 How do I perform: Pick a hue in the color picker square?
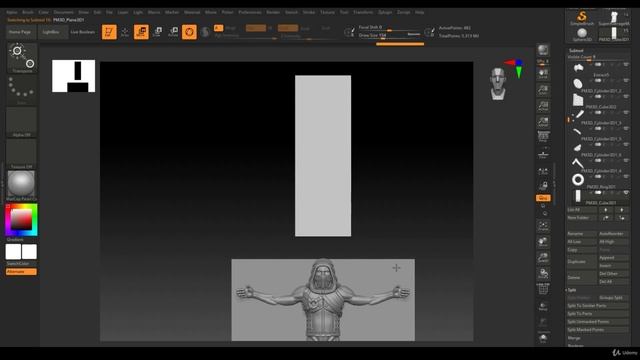coord(21,220)
